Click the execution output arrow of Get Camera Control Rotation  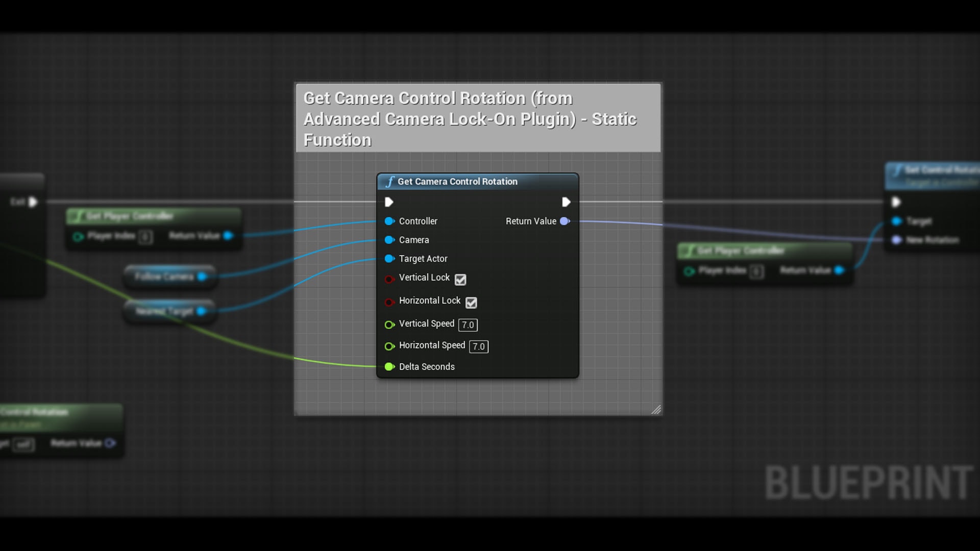tap(566, 202)
